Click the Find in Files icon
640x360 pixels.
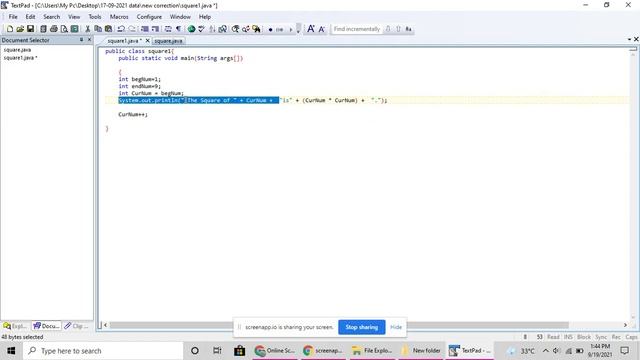coord(256,29)
